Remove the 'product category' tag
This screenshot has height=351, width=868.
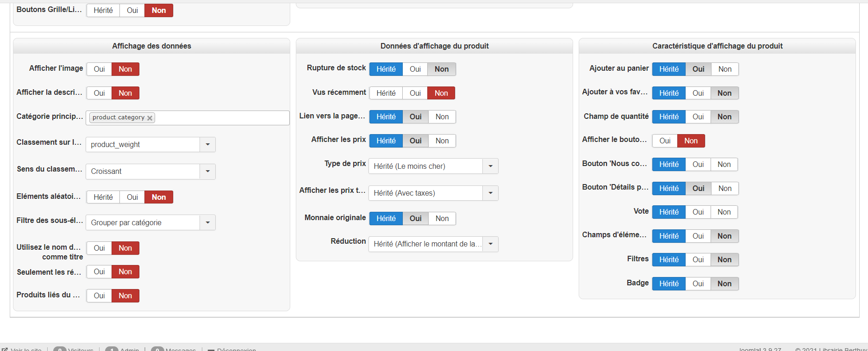(x=150, y=118)
